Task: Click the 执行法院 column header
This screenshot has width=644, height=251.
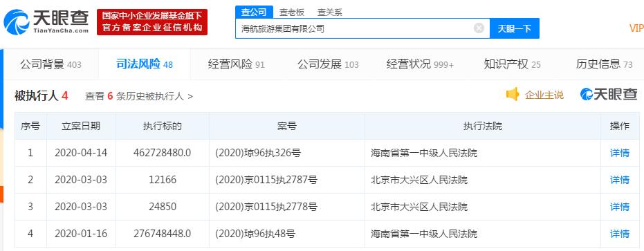Action: [483, 126]
